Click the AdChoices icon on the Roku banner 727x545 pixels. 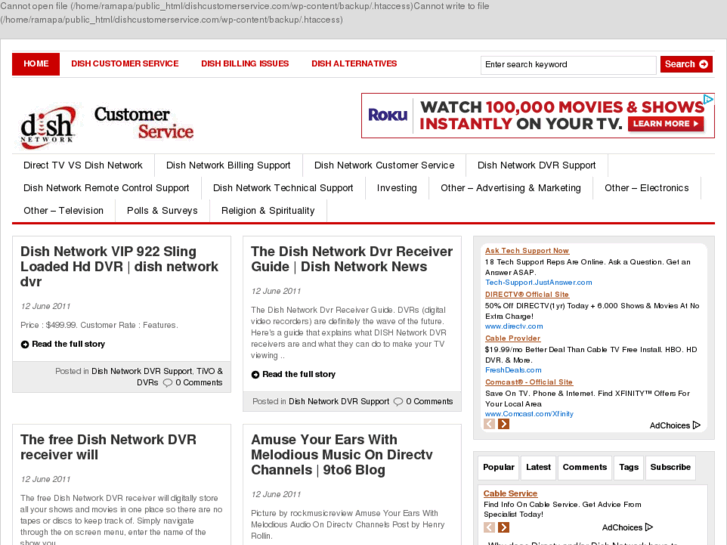[x=708, y=99]
